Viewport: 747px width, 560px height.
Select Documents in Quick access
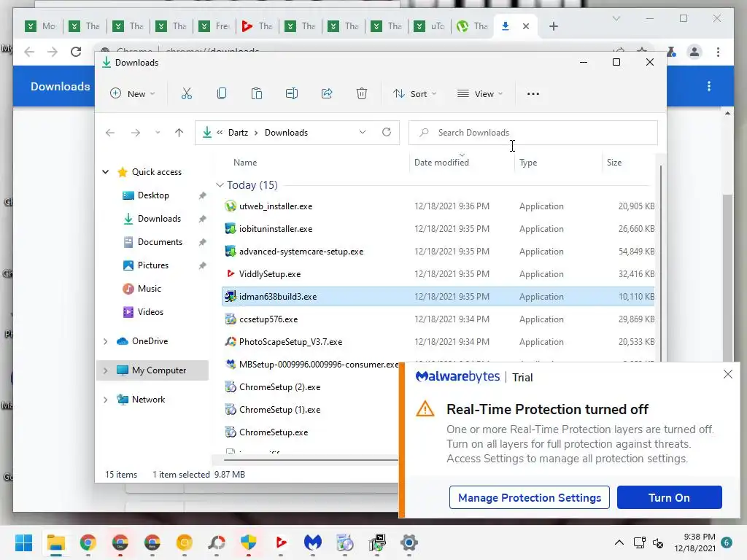click(x=160, y=242)
